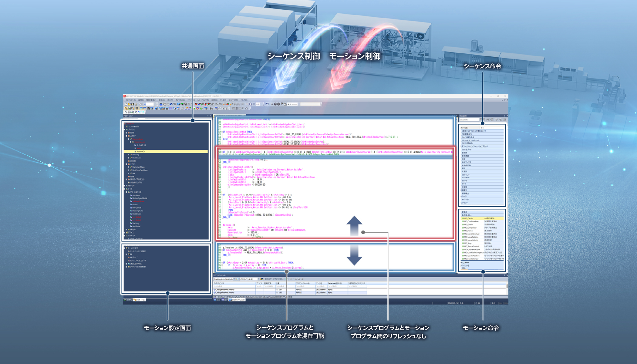Select MC_CamIn motion instruction in list
Image resolution: width=637 pixels, height=364 pixels.
469,218
